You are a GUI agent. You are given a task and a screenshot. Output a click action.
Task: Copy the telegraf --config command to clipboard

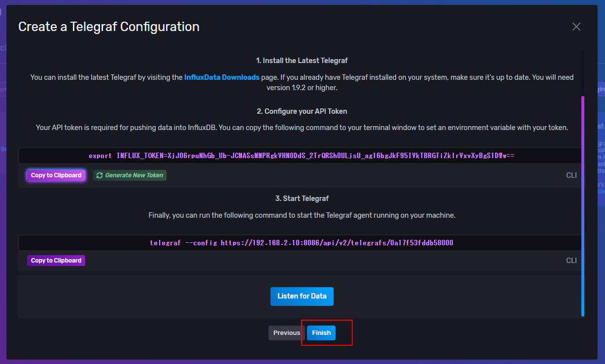tap(56, 261)
